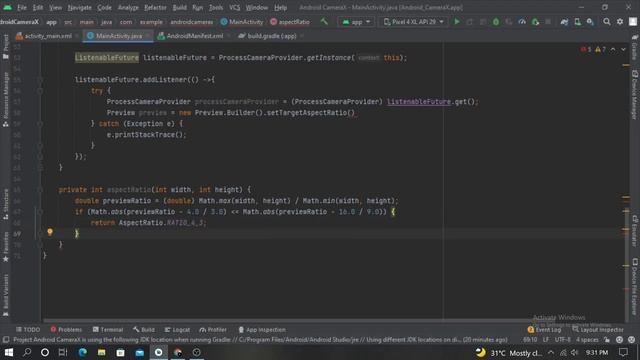Click the 4 spaces indent setting
The image size is (640, 360).
pyautogui.click(x=587, y=340)
